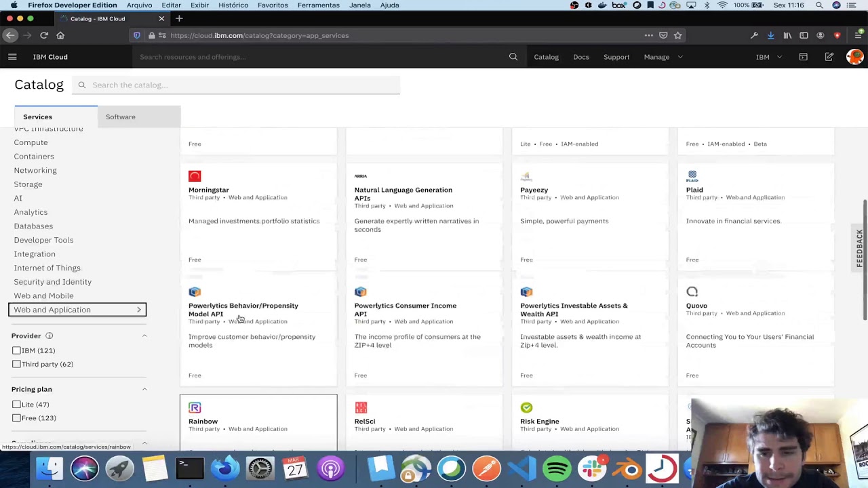Bookmark this page with the star icon
The image size is (868, 488).
pos(677,35)
